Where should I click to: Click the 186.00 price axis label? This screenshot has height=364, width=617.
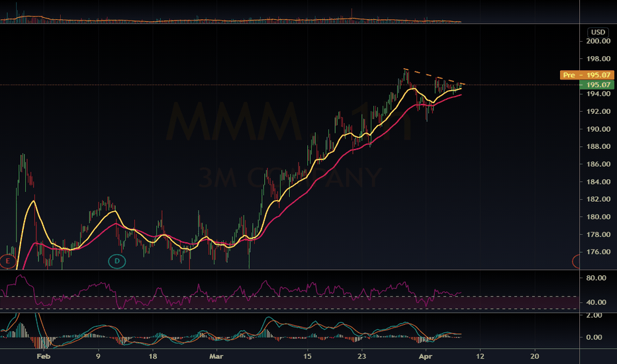(x=598, y=164)
